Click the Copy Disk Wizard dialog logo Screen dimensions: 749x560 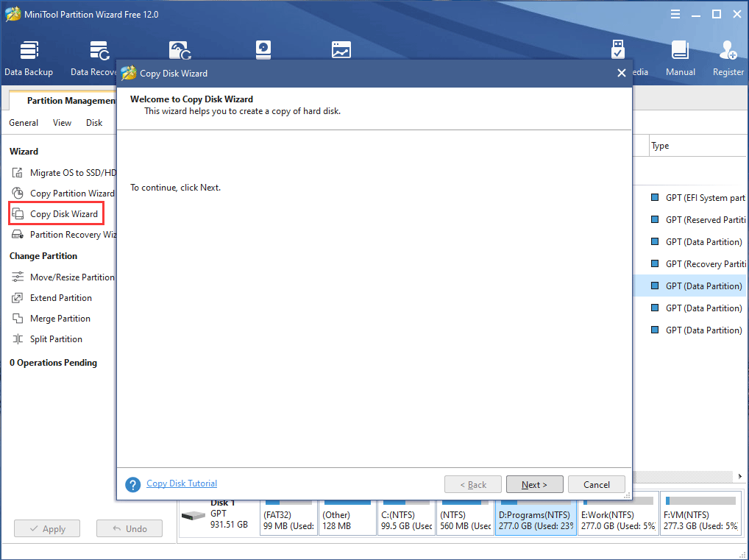point(129,73)
